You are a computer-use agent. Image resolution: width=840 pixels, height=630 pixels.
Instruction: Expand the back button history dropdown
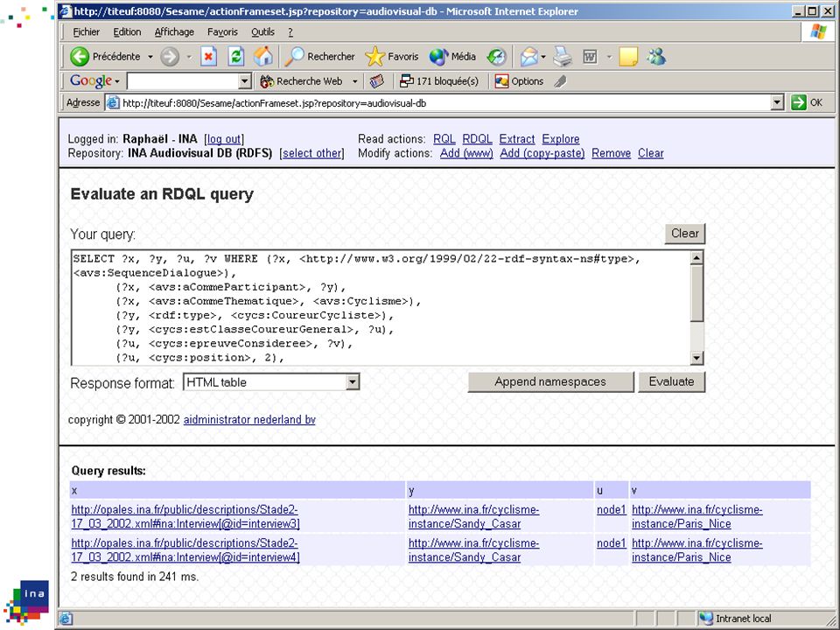[x=150, y=56]
